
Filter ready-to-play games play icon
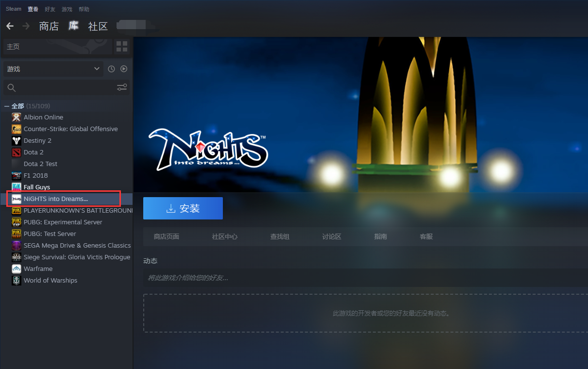click(x=124, y=69)
